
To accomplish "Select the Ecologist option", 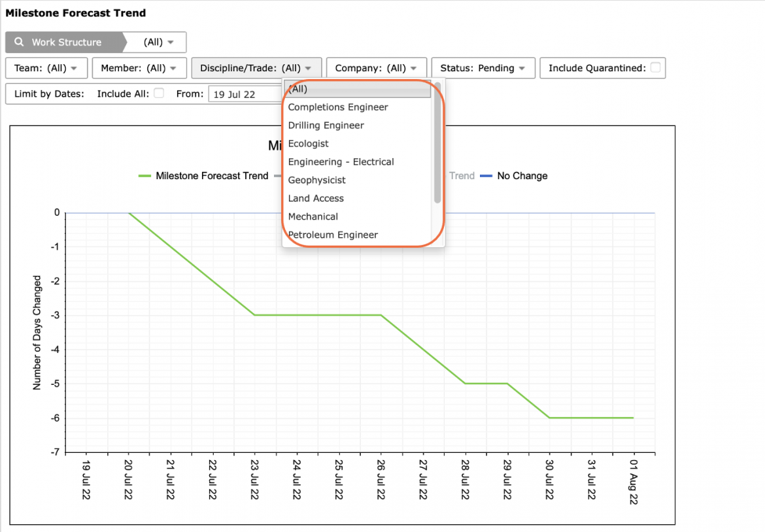I will tap(309, 144).
